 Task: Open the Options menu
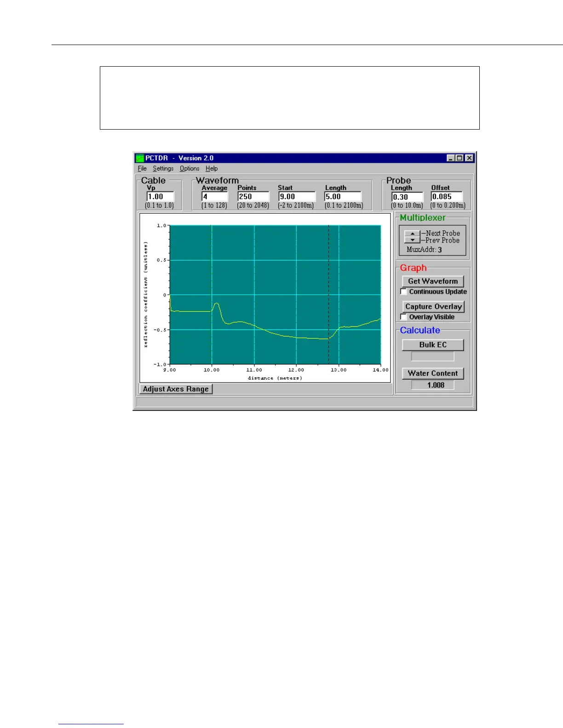click(x=190, y=169)
